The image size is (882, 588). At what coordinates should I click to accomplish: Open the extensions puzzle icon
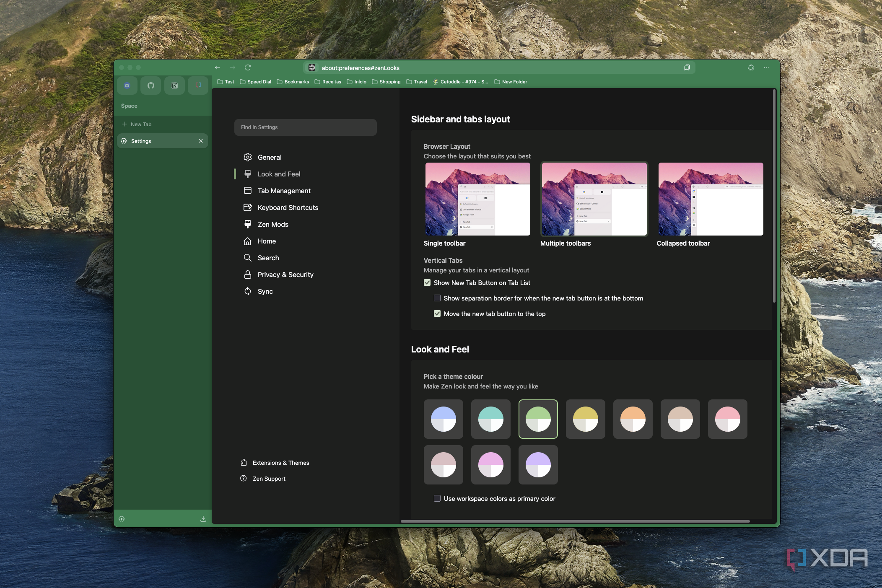tap(751, 67)
